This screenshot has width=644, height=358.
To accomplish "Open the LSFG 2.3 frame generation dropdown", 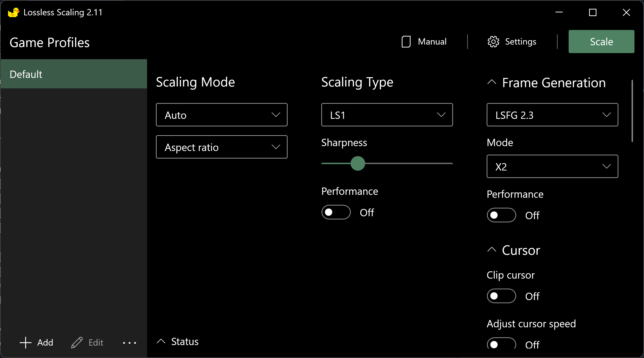I will pos(552,115).
